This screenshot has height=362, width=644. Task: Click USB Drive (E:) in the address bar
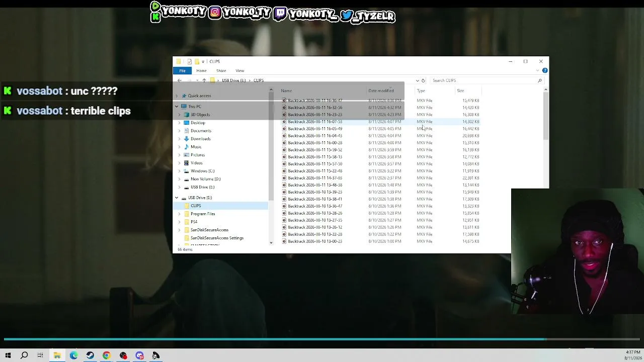coord(233,80)
